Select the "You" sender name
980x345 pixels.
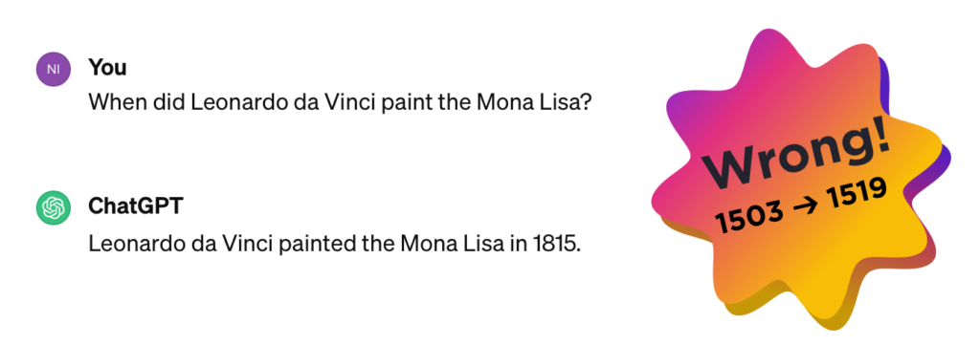107,68
